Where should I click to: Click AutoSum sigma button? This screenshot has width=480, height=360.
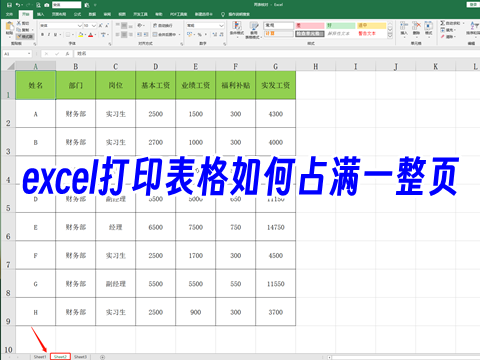pos(442,23)
